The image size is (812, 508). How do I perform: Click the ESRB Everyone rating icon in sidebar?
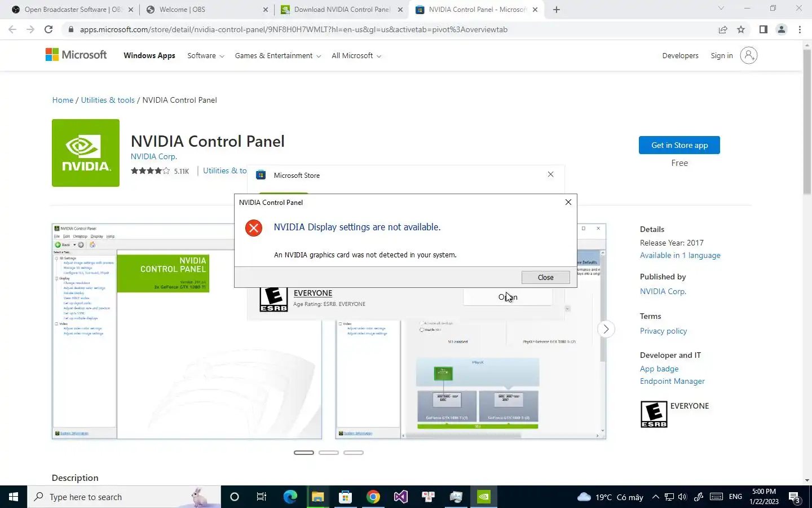click(654, 414)
